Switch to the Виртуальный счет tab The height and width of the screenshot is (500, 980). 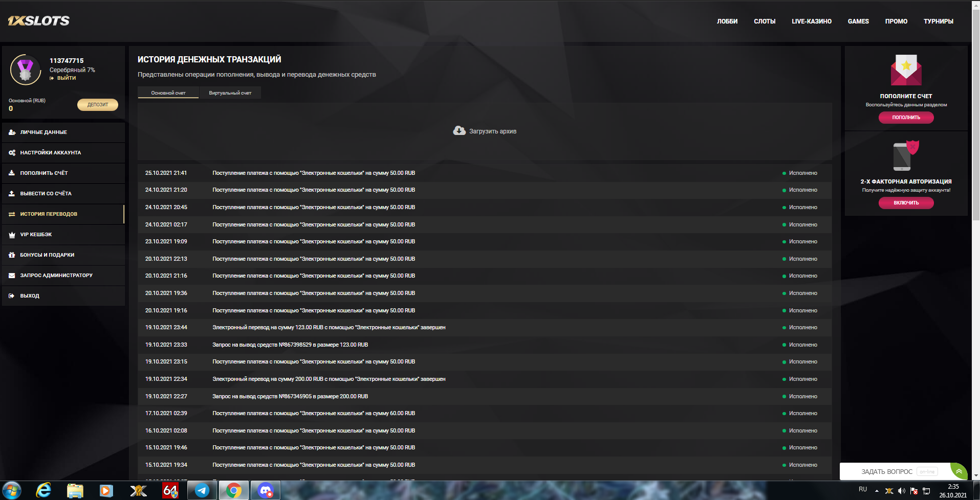tap(230, 93)
